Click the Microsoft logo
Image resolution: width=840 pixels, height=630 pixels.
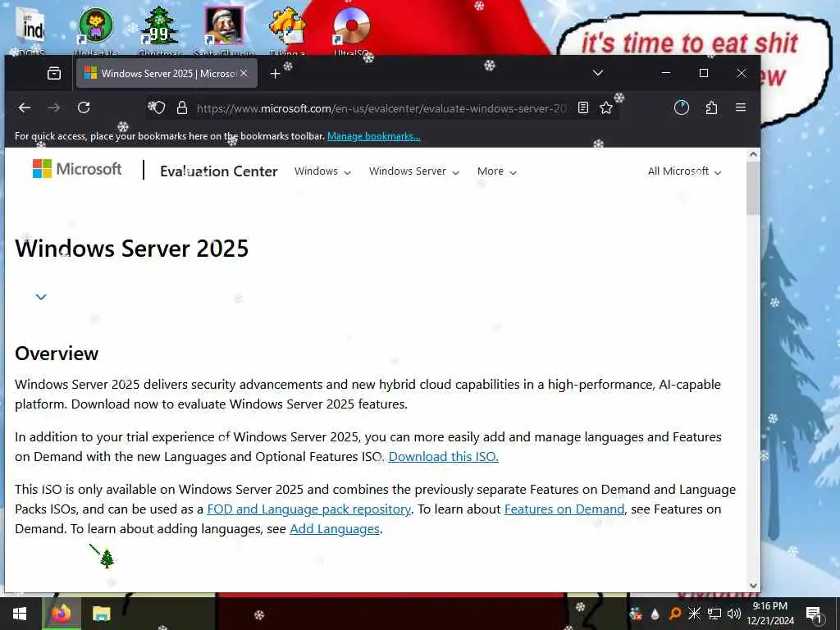[77, 169]
